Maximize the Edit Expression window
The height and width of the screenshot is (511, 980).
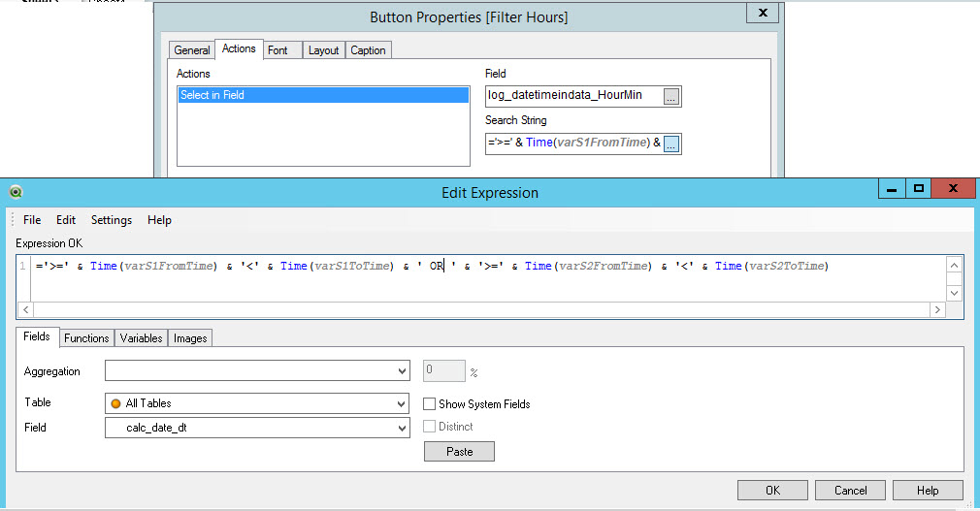[x=918, y=190]
